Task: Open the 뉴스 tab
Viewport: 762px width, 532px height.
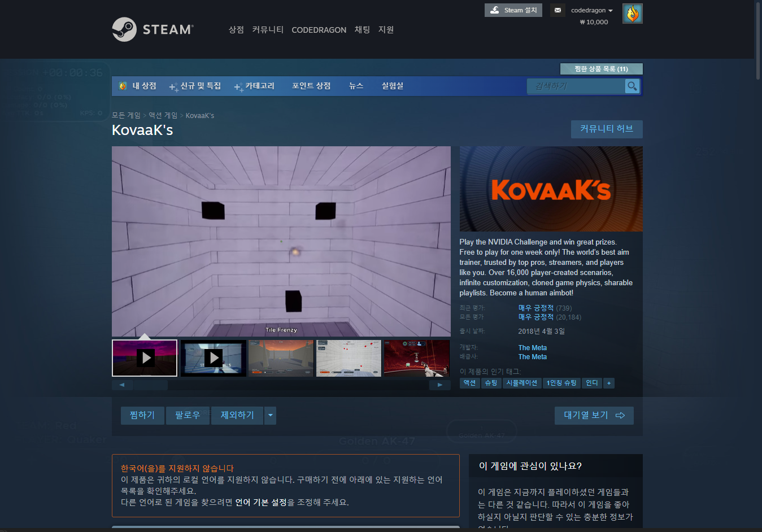Action: click(356, 86)
